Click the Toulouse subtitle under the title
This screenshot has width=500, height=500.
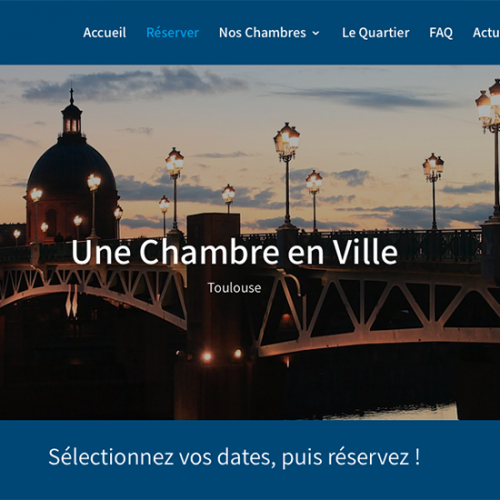(234, 288)
